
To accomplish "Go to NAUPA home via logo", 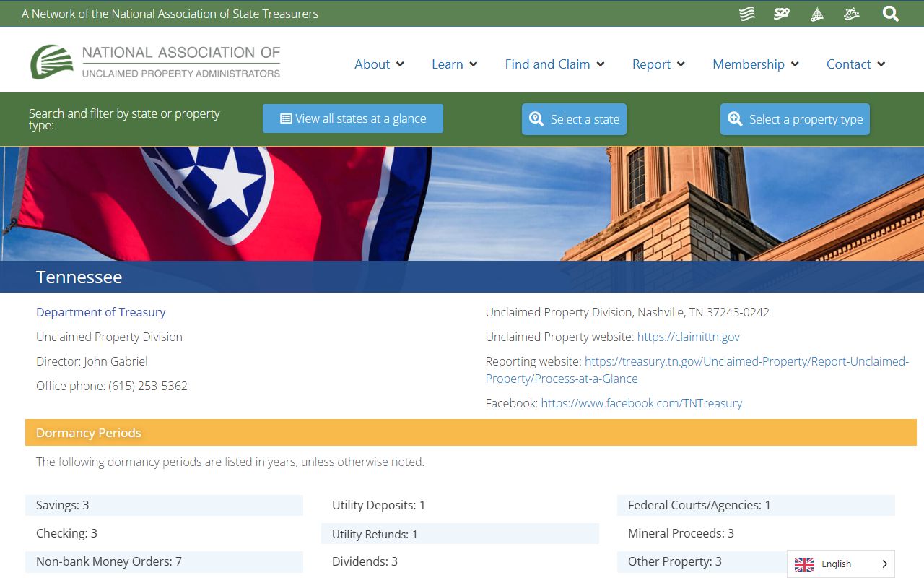I will [155, 62].
